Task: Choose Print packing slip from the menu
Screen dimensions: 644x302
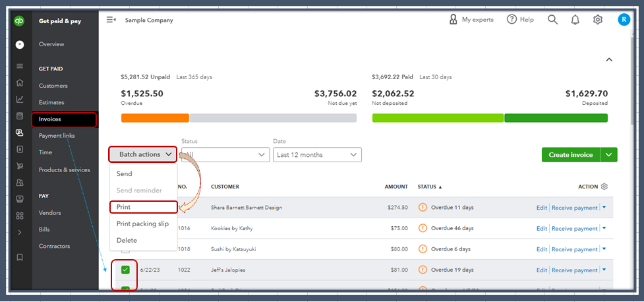Action: pos(142,224)
